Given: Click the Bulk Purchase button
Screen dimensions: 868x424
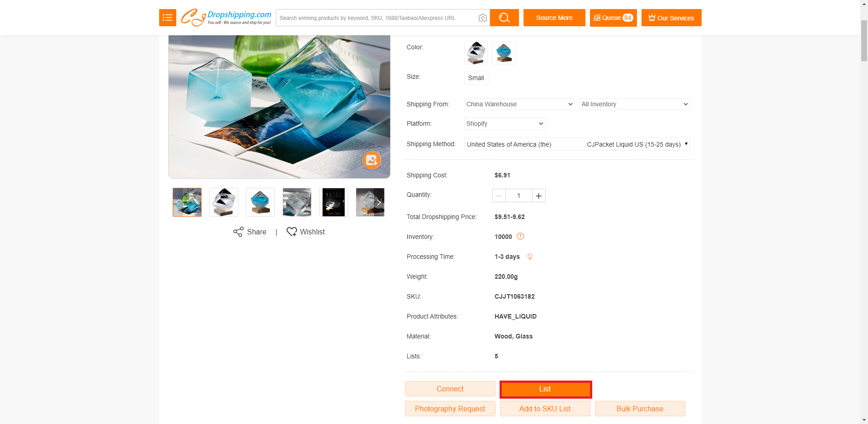Looking at the screenshot, I should (640, 409).
